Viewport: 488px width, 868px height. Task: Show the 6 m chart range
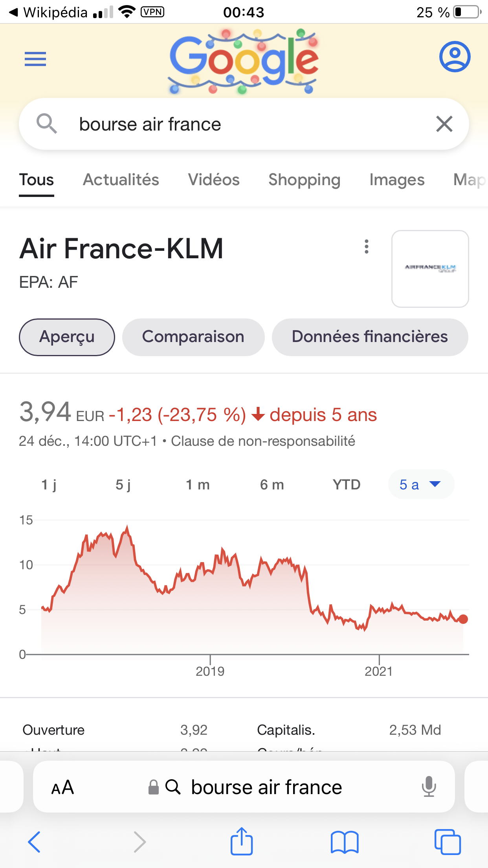[272, 485]
